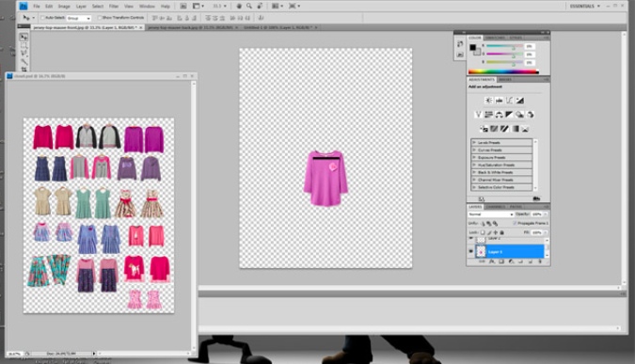Open the Filter menu
635x364 pixels.
pyautogui.click(x=114, y=7)
